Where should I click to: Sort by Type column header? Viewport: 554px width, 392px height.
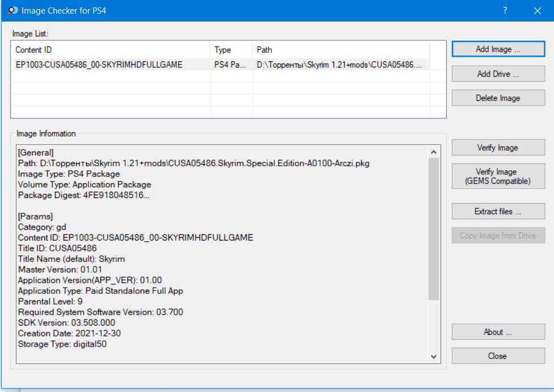pyautogui.click(x=231, y=50)
